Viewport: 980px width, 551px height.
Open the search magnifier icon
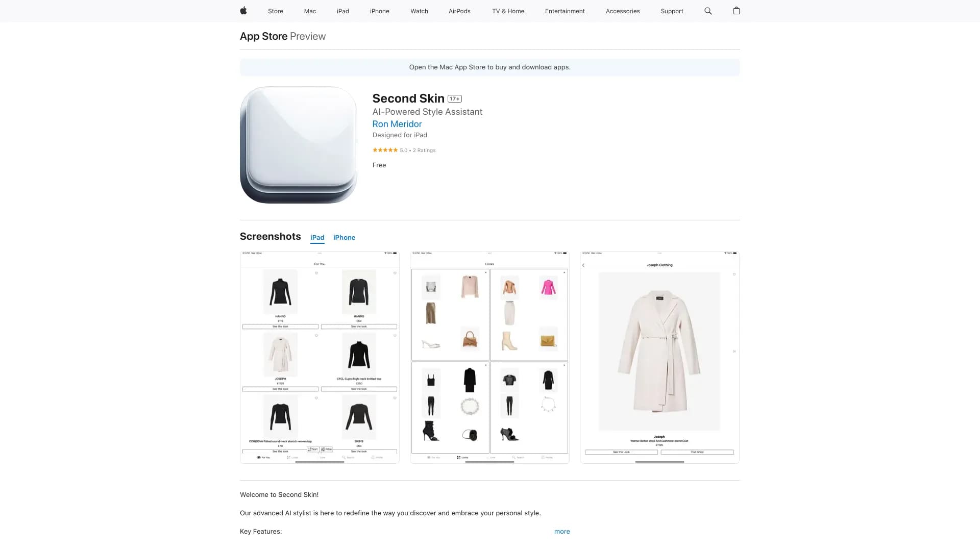point(708,11)
